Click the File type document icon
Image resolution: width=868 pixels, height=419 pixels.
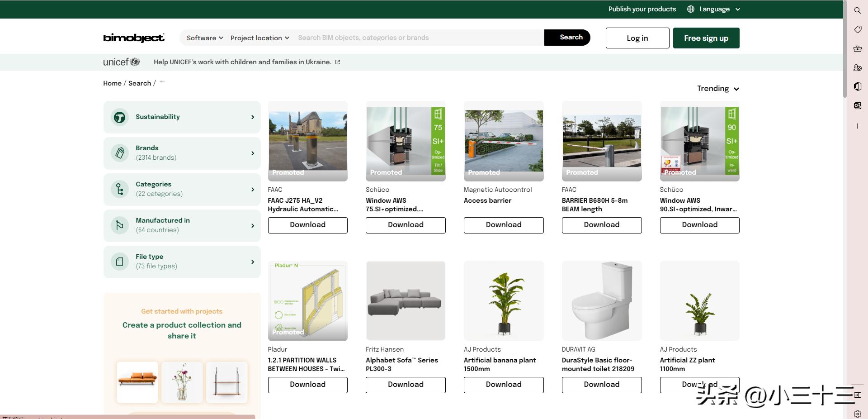coord(120,262)
